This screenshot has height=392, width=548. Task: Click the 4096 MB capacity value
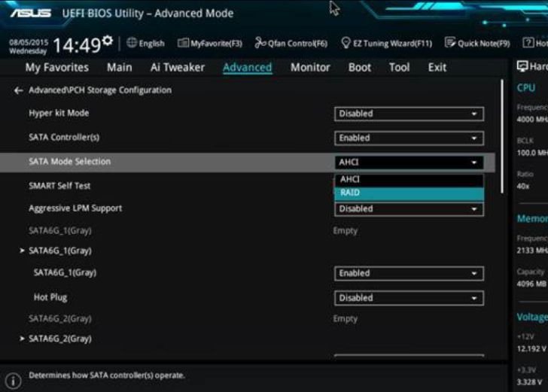(531, 284)
